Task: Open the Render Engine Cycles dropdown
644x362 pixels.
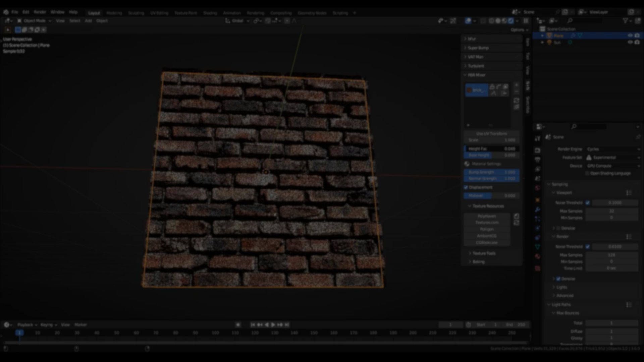Action: 613,149
